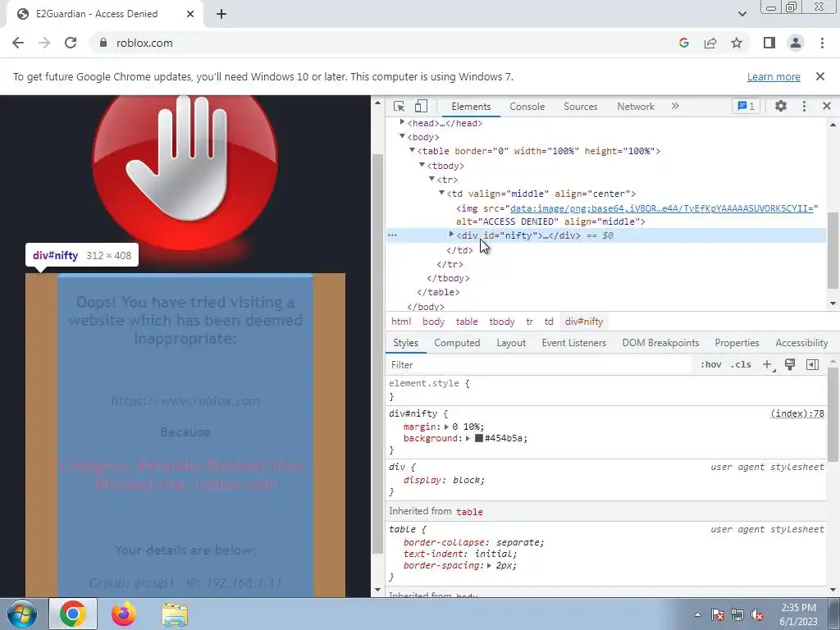The height and width of the screenshot is (630, 840).
Task: Click the forward navigation arrow
Action: coord(44,43)
